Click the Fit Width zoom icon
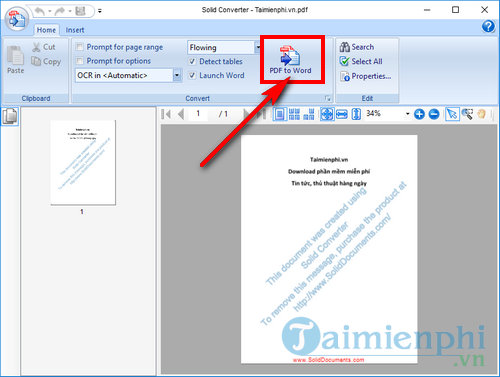This screenshot has width=500, height=377. point(342,114)
